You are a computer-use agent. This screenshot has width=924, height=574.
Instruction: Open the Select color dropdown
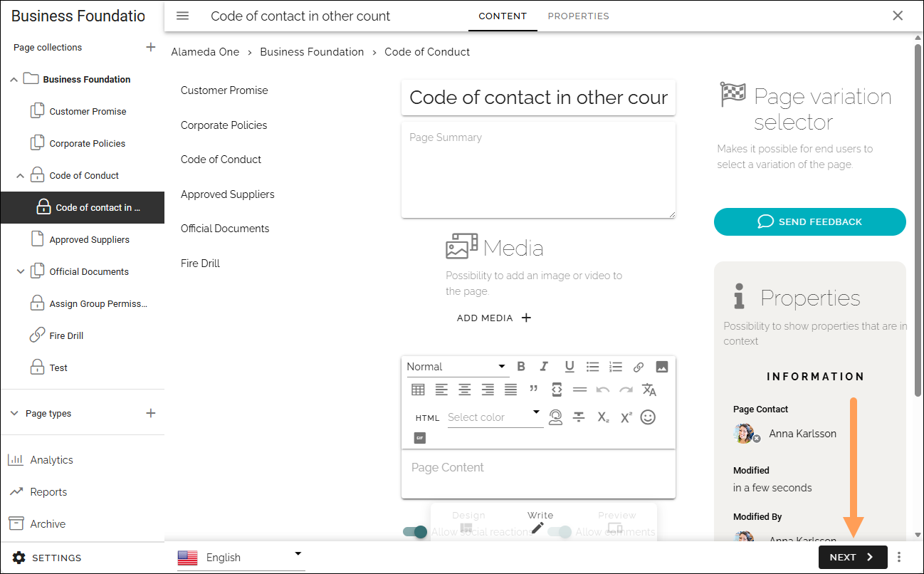click(495, 417)
